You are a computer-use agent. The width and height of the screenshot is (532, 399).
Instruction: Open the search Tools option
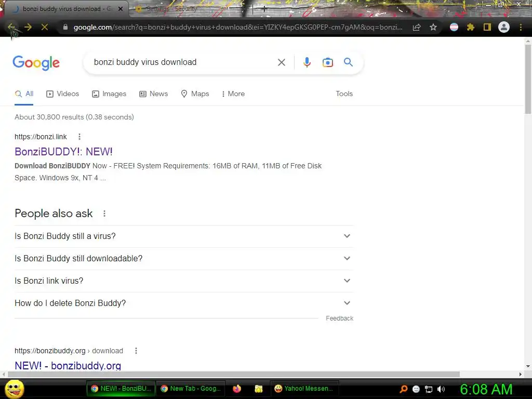coord(344,94)
